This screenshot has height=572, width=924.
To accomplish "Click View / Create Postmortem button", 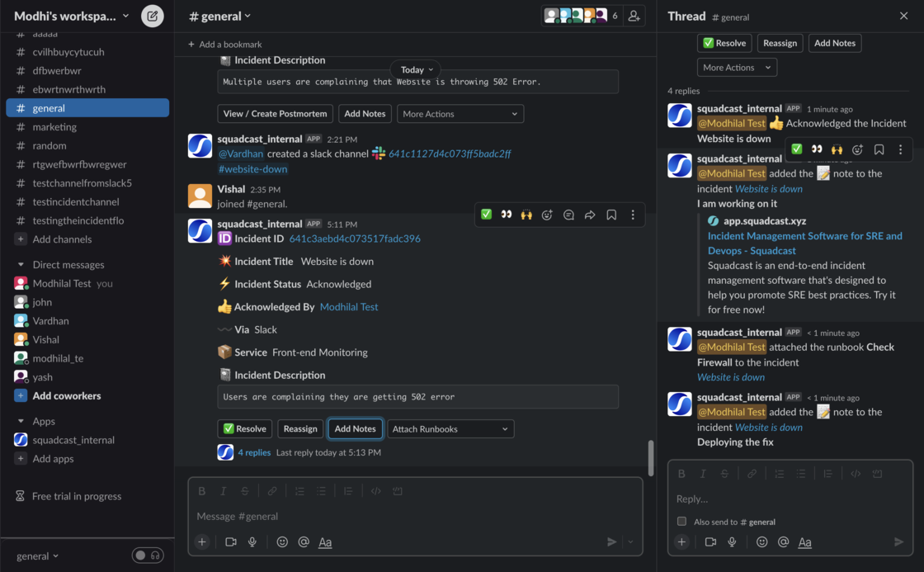I will (276, 114).
